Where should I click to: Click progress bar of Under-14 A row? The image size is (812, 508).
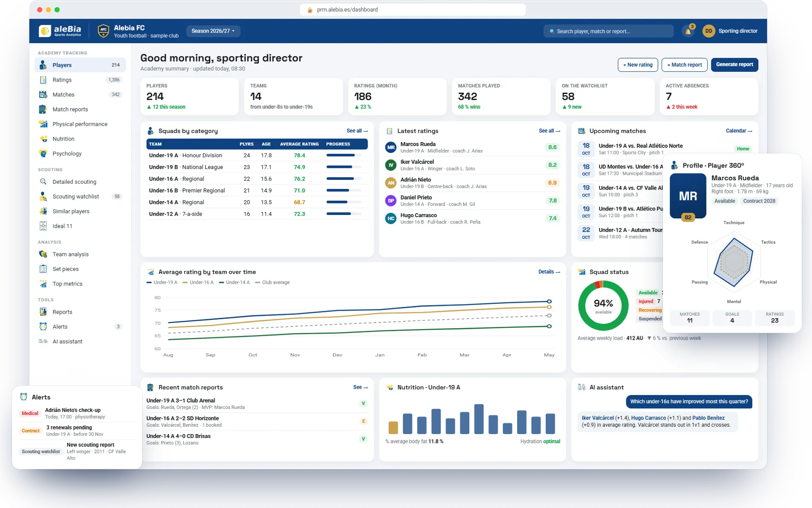pyautogui.click(x=344, y=202)
